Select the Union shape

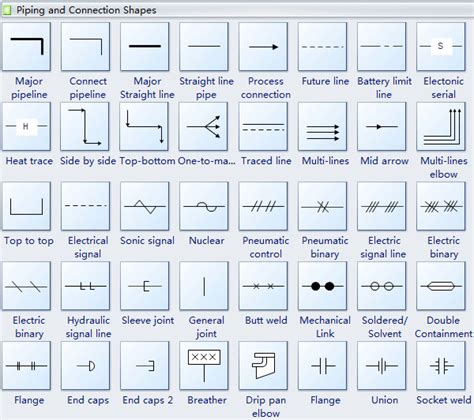tap(382, 366)
